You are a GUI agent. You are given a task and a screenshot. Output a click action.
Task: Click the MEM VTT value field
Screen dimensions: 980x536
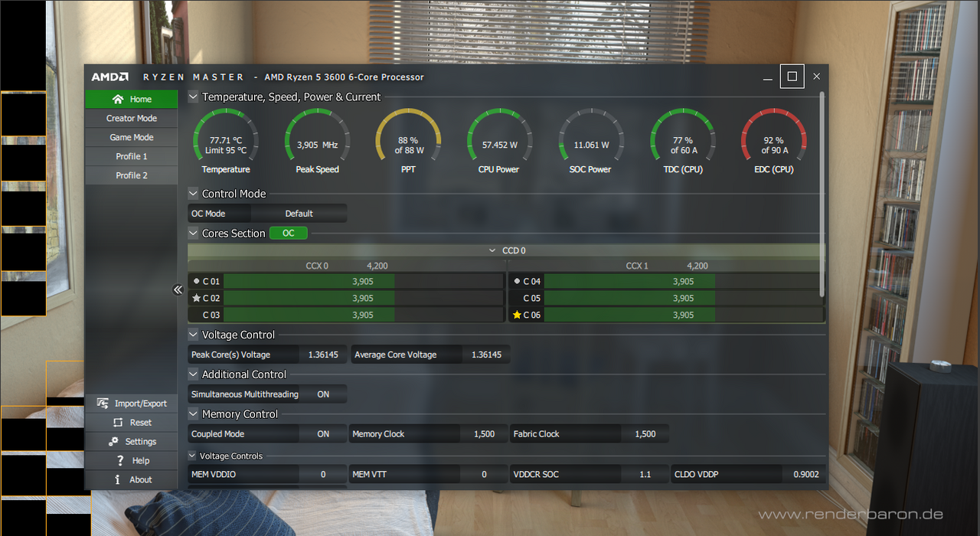(484, 475)
